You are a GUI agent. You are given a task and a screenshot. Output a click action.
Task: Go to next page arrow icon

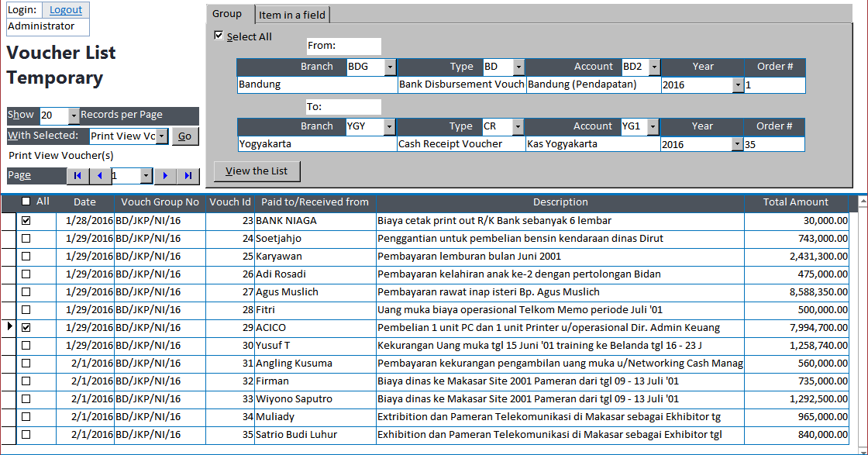pos(165,175)
